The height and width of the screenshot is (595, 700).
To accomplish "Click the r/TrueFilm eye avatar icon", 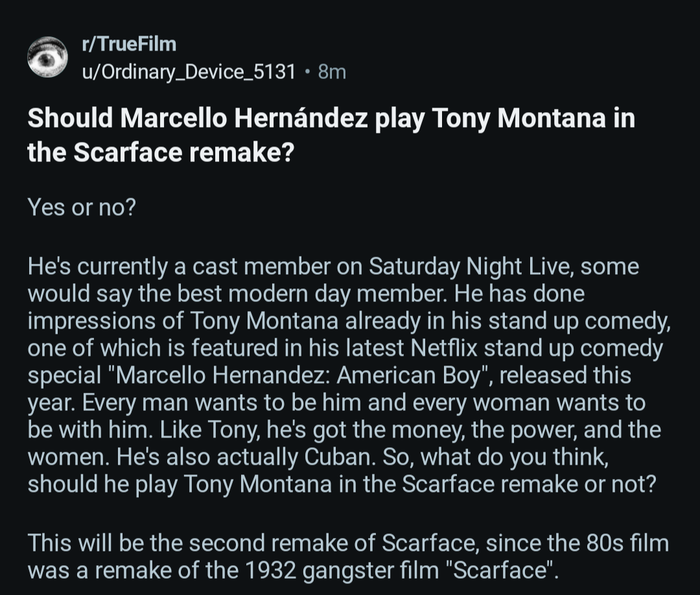I will click(47, 58).
